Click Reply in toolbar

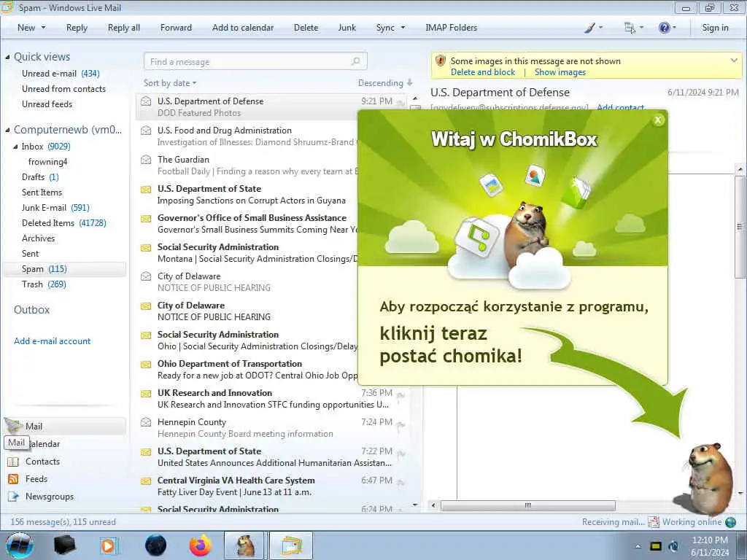point(77,28)
